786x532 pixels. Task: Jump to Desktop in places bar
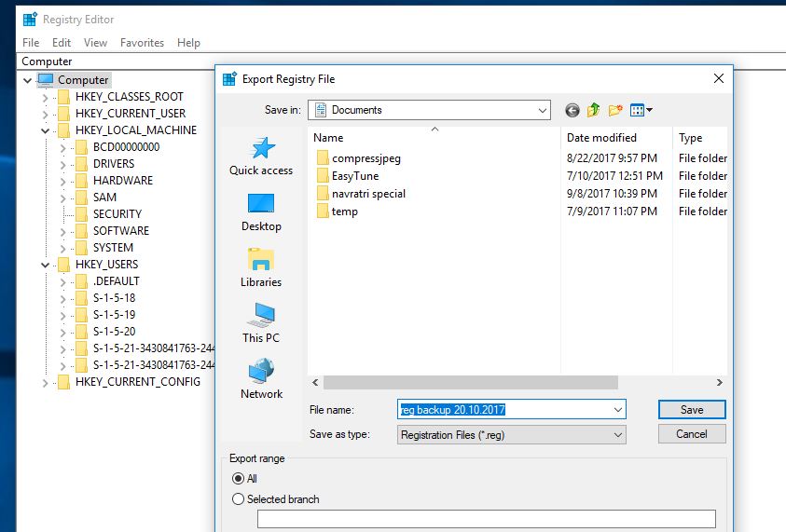[261, 212]
